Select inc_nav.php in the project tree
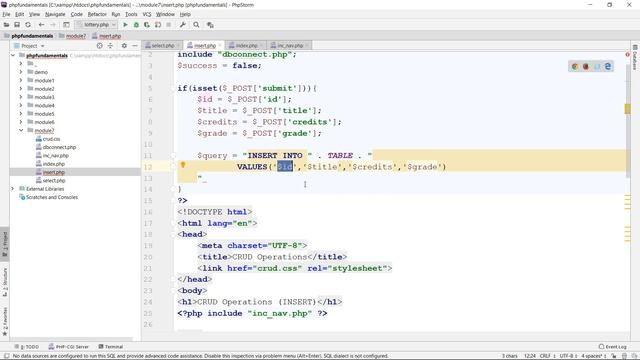The width and height of the screenshot is (640, 360). 56,156
